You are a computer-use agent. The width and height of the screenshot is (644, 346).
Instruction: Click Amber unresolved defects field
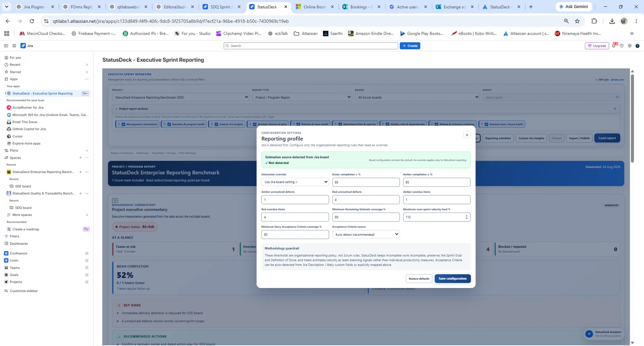295,200
